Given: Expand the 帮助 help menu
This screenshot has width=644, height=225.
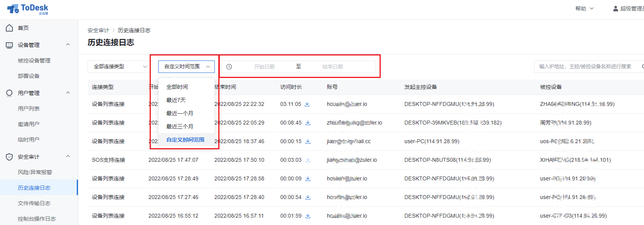Looking at the screenshot, I should [584, 9].
